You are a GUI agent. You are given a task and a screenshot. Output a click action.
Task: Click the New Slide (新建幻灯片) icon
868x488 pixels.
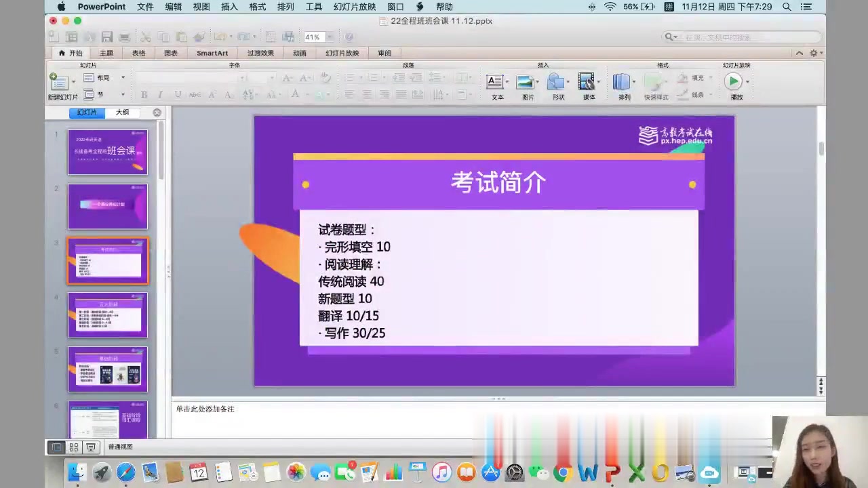[x=58, y=82]
